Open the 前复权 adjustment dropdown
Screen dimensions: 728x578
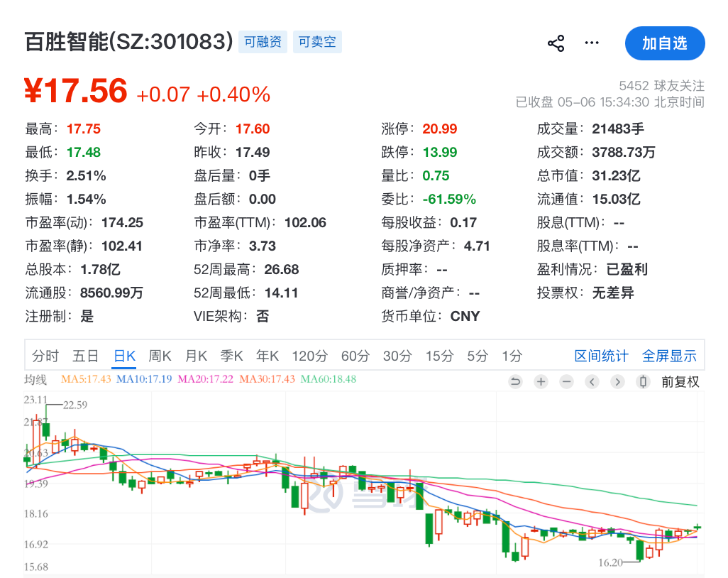680,382
